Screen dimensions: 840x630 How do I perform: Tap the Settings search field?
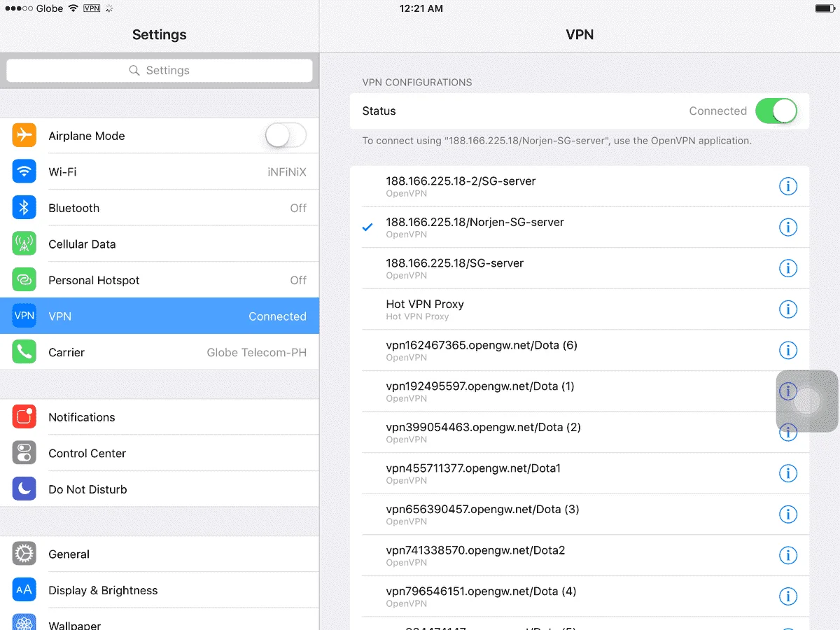click(x=160, y=70)
